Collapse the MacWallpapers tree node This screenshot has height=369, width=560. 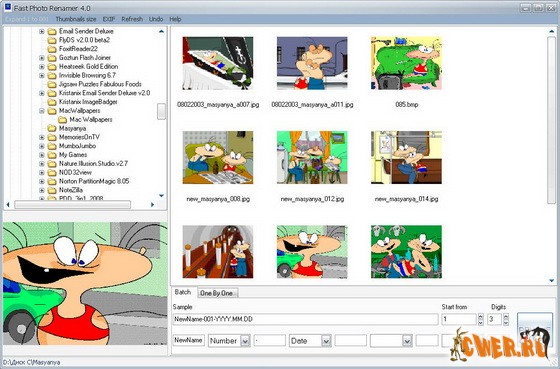[42, 111]
